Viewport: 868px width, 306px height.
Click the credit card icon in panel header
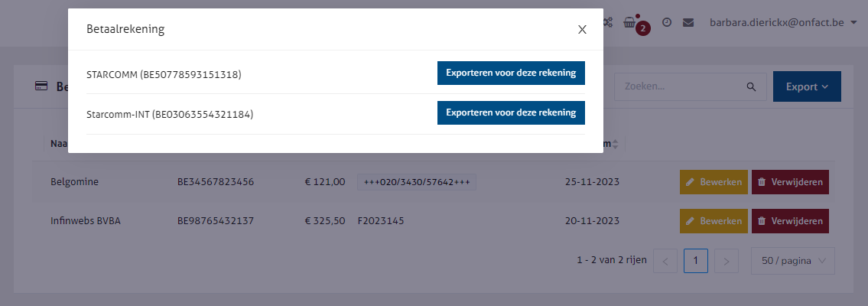click(41, 86)
